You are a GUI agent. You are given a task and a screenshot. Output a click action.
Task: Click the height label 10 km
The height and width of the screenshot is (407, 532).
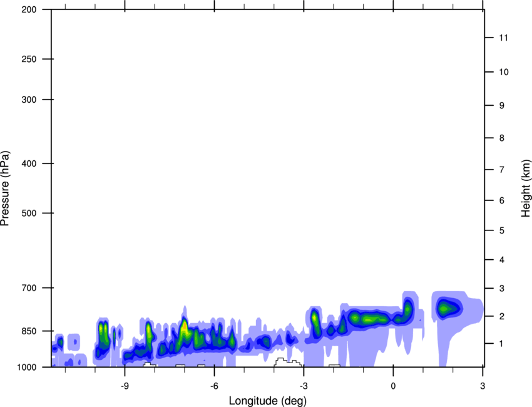point(504,72)
